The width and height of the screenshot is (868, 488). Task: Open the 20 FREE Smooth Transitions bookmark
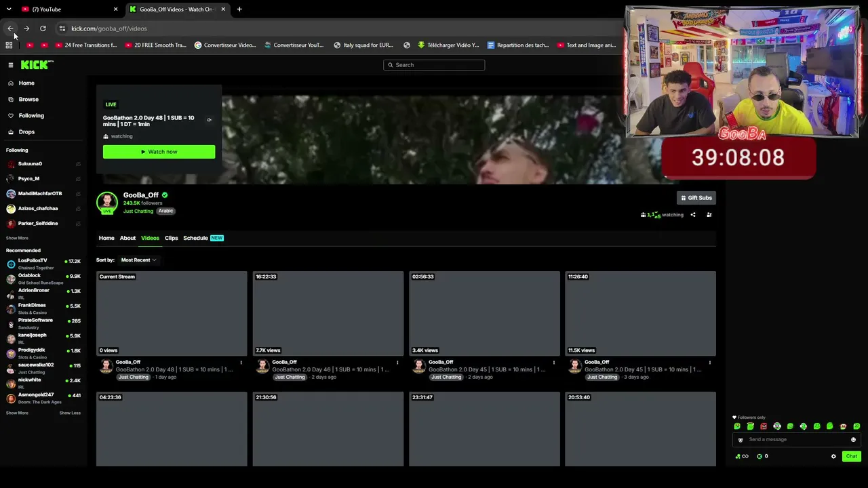(x=155, y=45)
